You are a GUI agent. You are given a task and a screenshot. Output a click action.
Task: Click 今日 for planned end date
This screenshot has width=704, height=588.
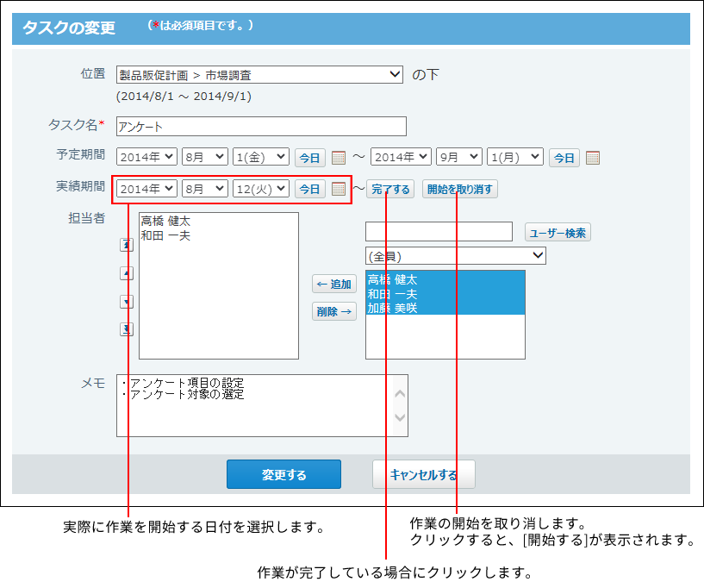[564, 158]
